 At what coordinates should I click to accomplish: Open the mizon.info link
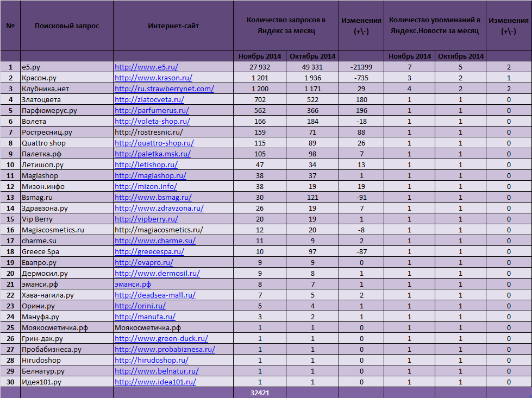[146, 186]
